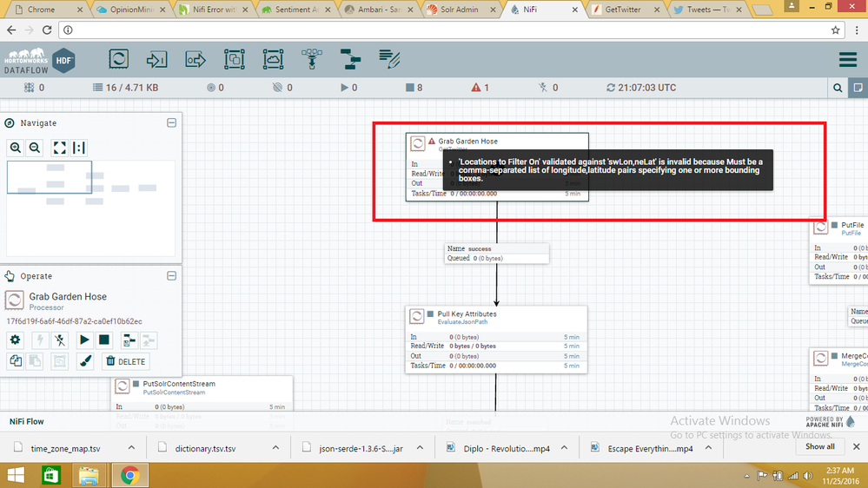Image resolution: width=868 pixels, height=488 pixels.
Task: Select the Template toolbar icon
Action: [x=350, y=59]
